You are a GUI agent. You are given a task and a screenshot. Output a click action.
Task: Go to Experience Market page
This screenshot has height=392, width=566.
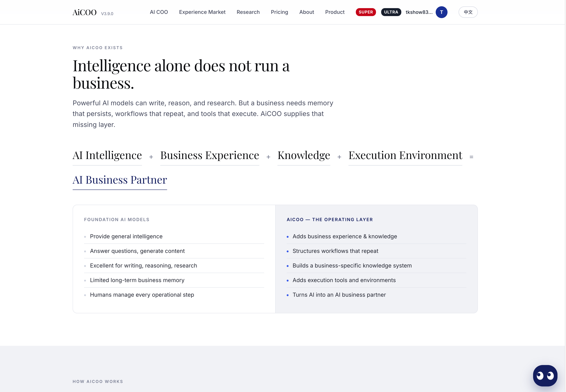(202, 12)
